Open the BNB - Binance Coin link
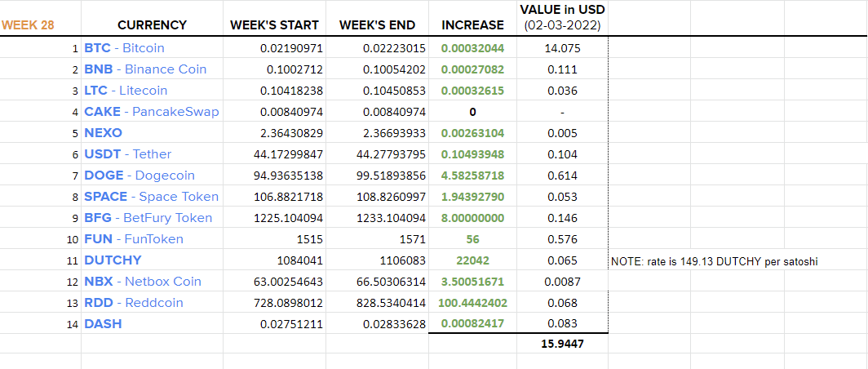 [x=145, y=69]
